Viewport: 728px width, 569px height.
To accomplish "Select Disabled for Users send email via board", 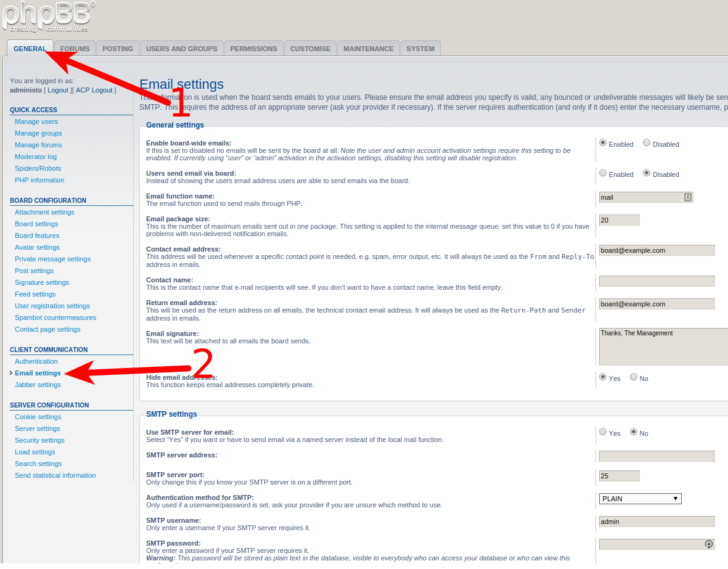I will pos(646,173).
